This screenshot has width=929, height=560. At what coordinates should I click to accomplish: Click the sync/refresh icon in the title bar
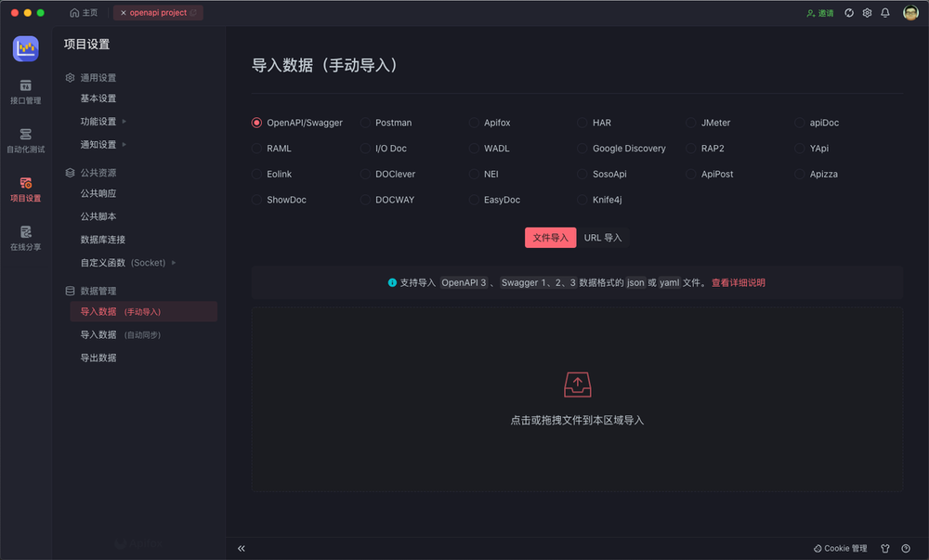[848, 13]
